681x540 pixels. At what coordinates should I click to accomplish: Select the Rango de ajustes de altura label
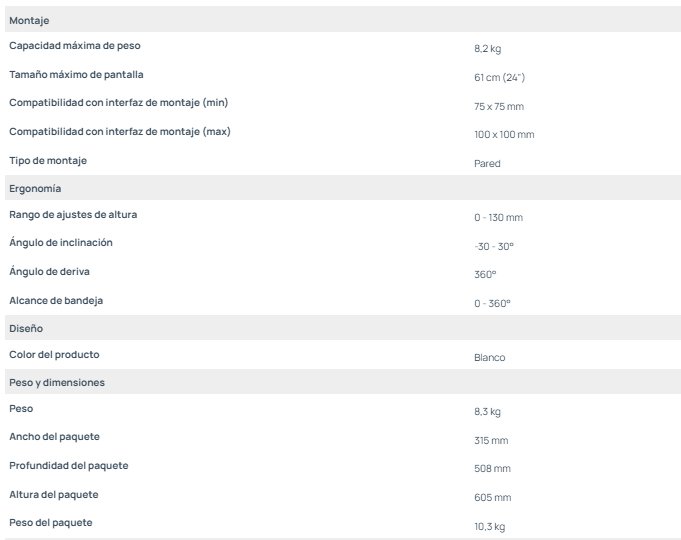click(73, 215)
